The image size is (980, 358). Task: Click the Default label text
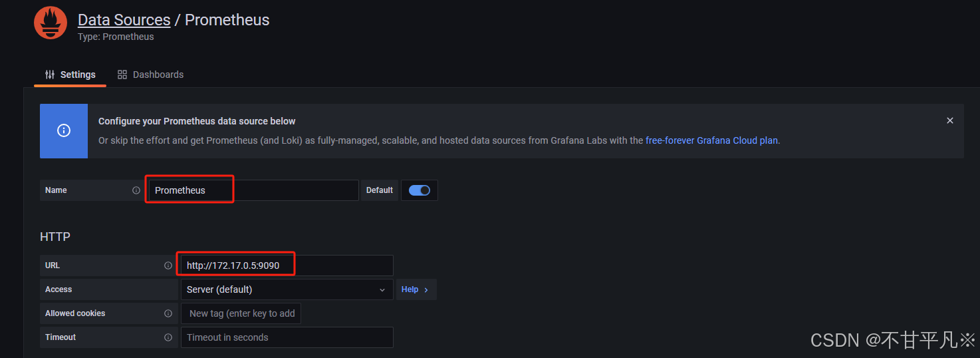point(380,190)
